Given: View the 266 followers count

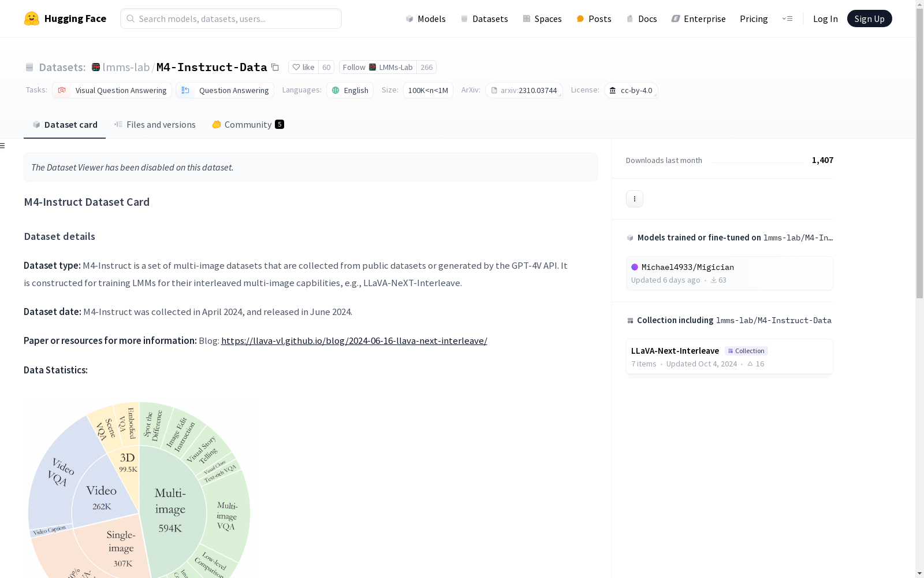Looking at the screenshot, I should tap(427, 67).
